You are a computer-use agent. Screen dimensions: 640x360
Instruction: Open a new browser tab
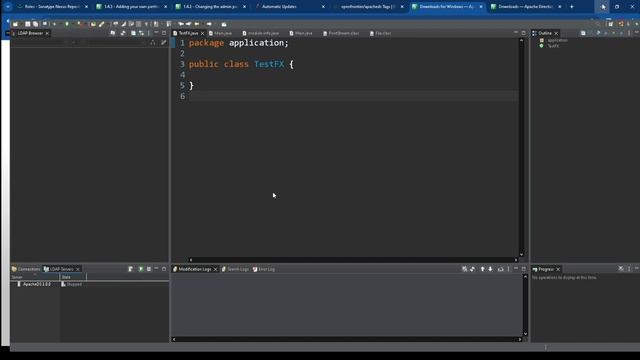(x=571, y=7)
